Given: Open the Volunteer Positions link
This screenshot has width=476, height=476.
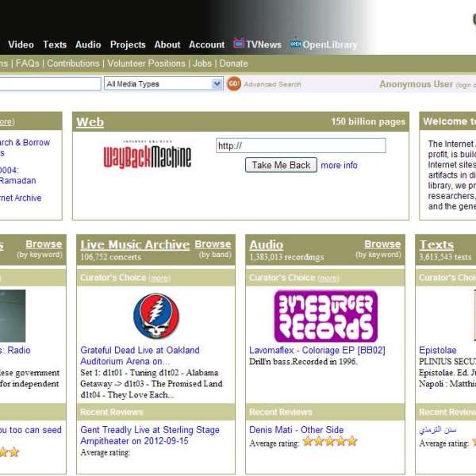Looking at the screenshot, I should tap(146, 63).
